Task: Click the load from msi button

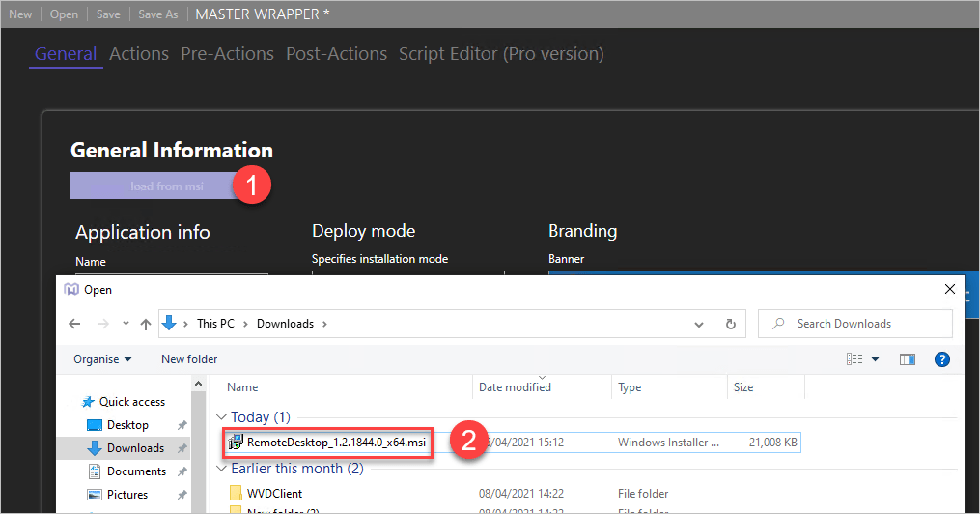Action: click(x=166, y=186)
